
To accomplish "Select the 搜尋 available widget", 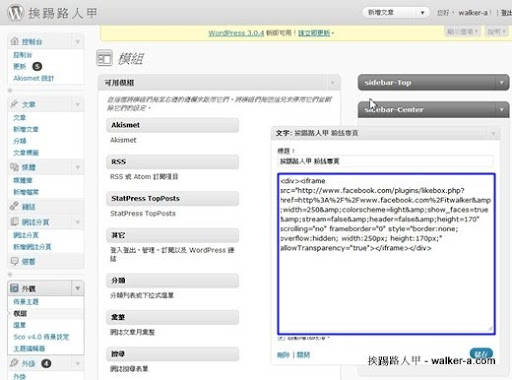I will click(172, 354).
